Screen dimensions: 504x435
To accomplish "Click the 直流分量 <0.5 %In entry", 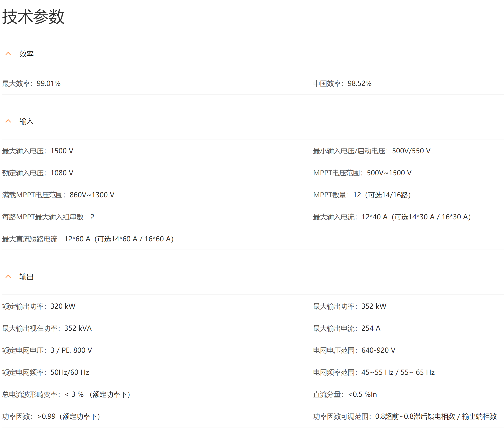I will pos(345,394).
